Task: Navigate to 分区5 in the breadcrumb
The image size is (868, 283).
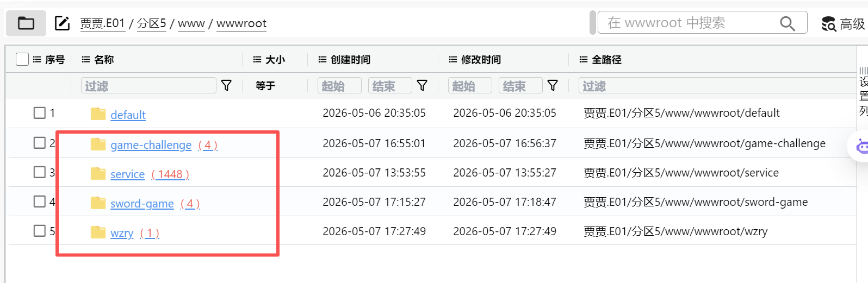Action: (152, 23)
